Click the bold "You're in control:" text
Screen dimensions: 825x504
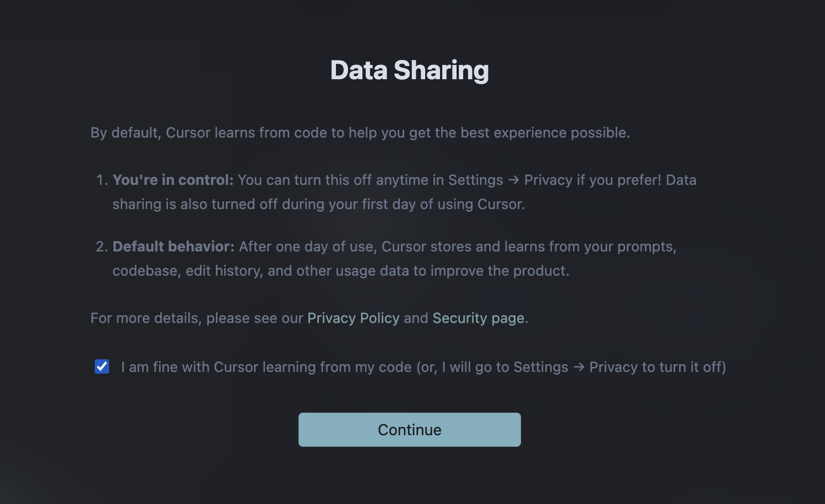point(173,180)
